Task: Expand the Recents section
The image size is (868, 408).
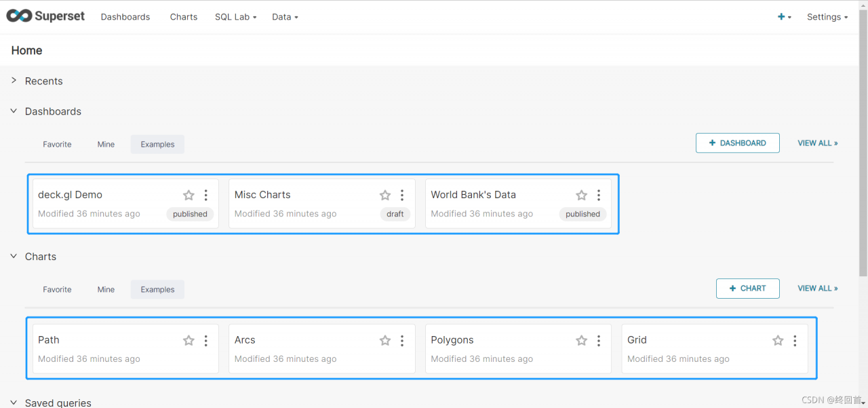Action: pos(14,81)
